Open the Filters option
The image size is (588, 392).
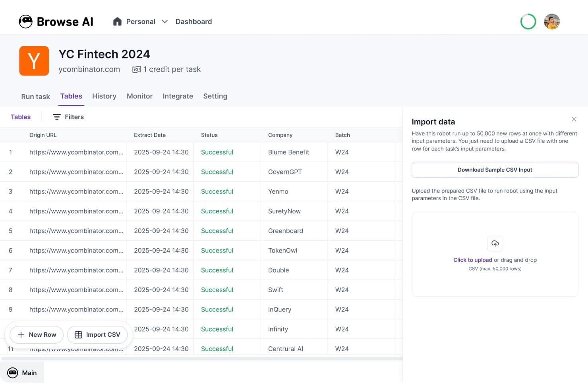[x=68, y=117]
